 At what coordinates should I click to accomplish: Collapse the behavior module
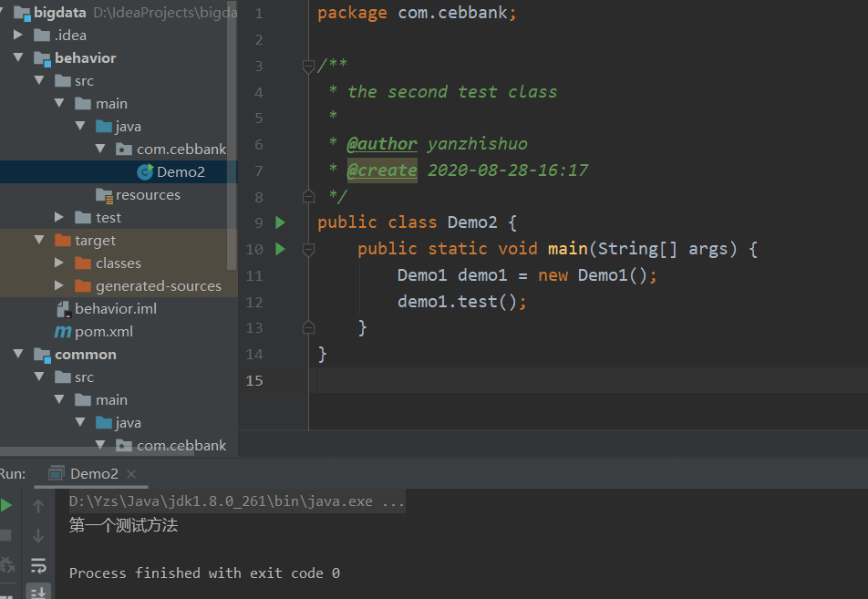tap(18, 57)
